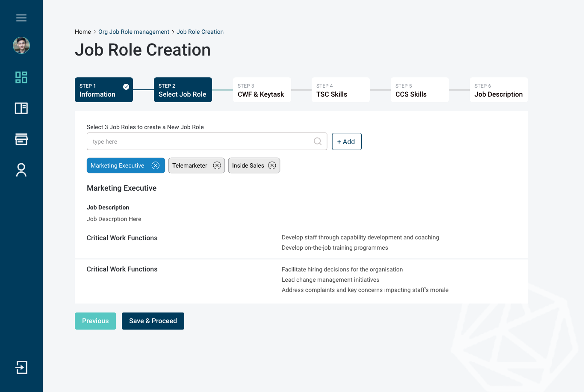Open the user profile sidebar icon
584x392 pixels.
click(21, 170)
